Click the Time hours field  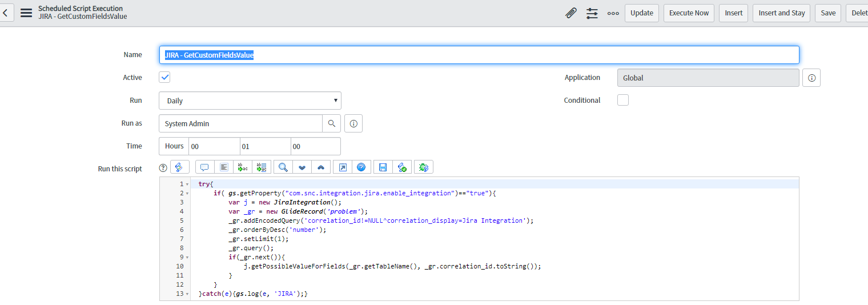[x=214, y=146]
